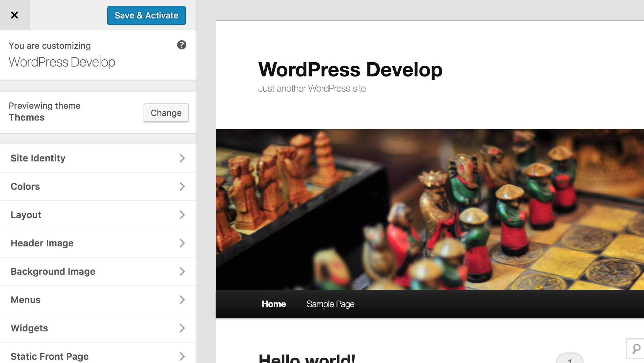Viewport: 644px width, 363px height.
Task: Open the Widgets section
Action: pos(98,328)
